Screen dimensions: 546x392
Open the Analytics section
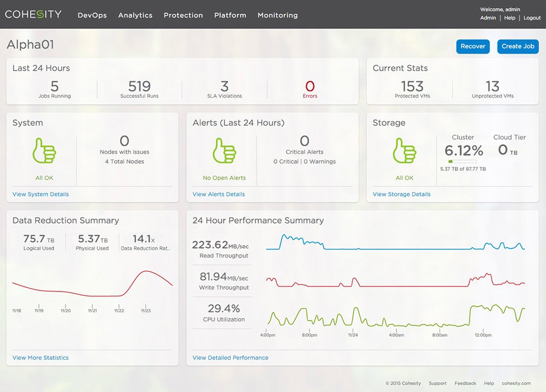[x=135, y=15]
